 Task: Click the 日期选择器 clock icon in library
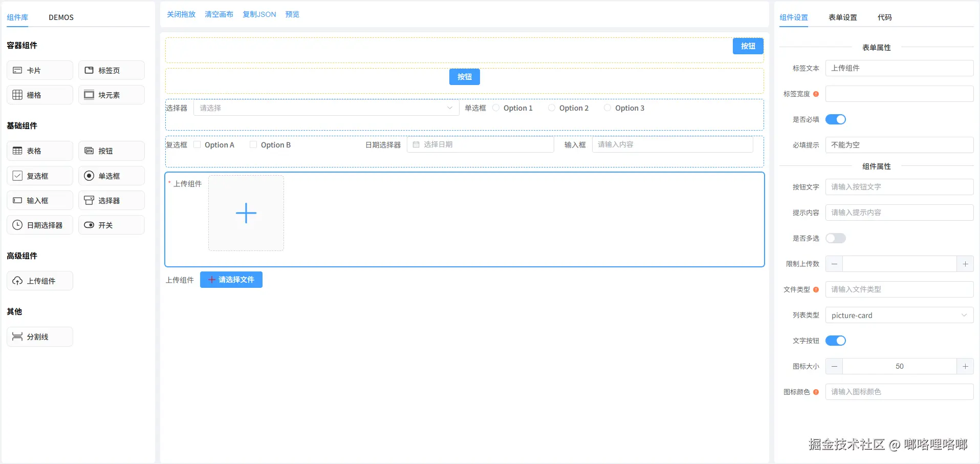[x=17, y=225]
